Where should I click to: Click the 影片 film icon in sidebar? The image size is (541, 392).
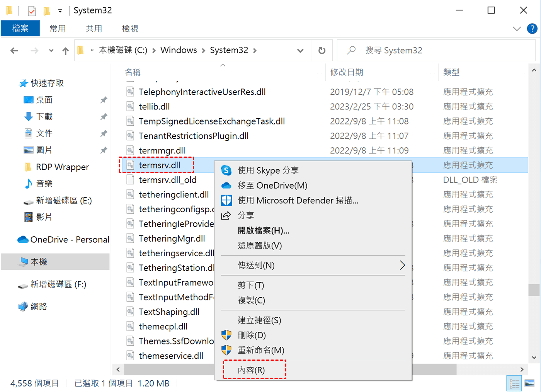pyautogui.click(x=28, y=217)
